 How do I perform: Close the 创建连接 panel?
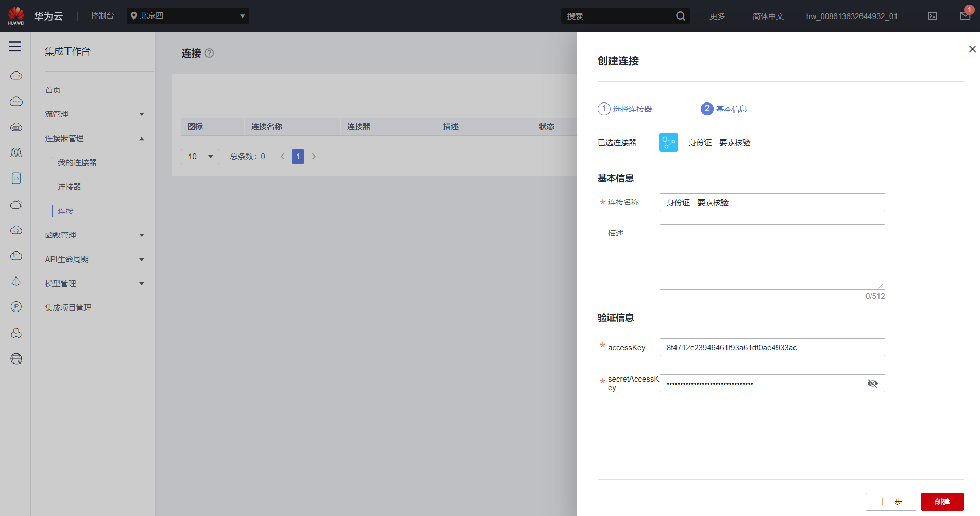[x=972, y=49]
